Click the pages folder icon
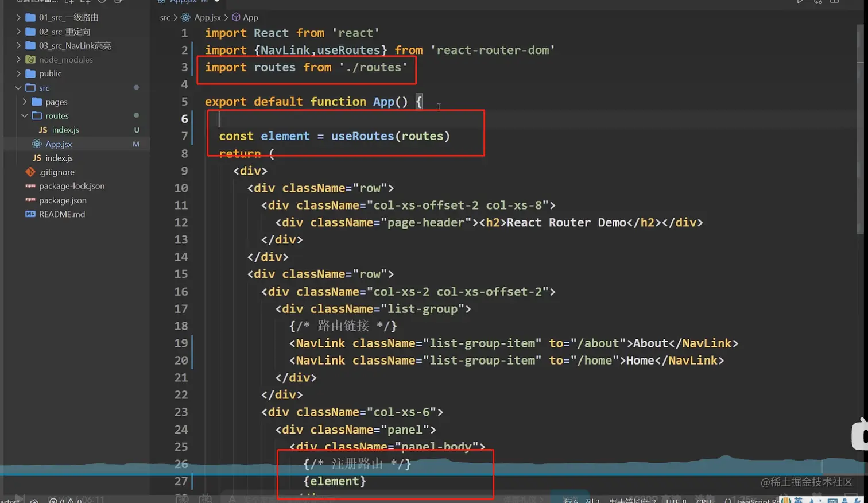Viewport: 868px width, 503px height. click(37, 102)
